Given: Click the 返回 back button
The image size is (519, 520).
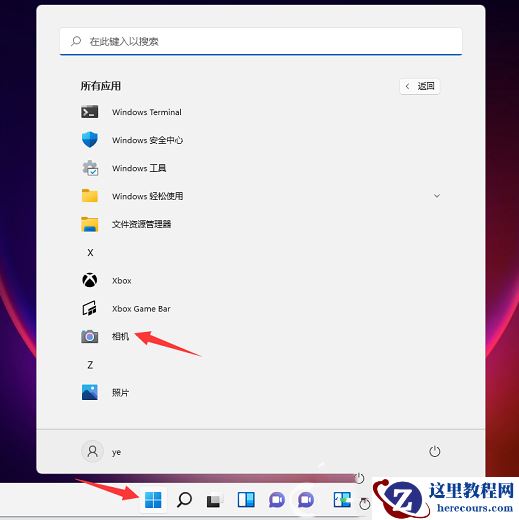Looking at the screenshot, I should (420, 86).
